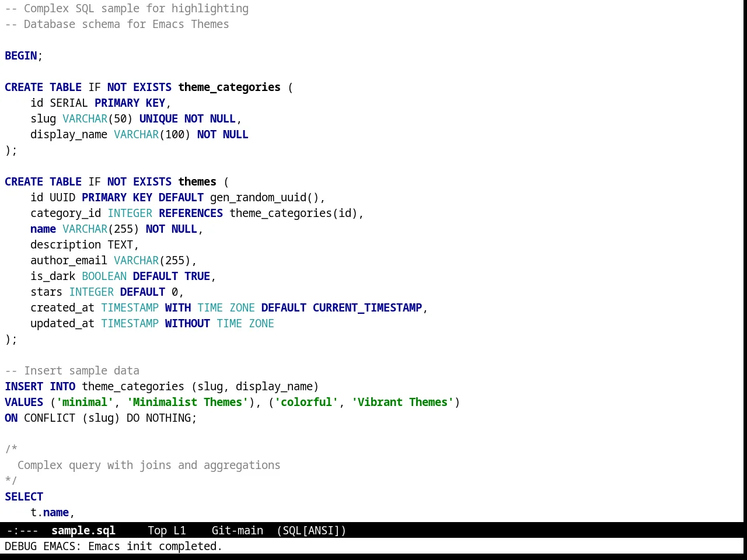Click the 't.name,' line
The height and width of the screenshot is (560, 747).
[53, 512]
